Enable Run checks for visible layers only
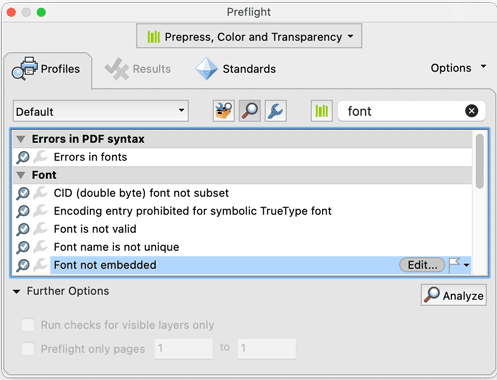 [x=28, y=325]
